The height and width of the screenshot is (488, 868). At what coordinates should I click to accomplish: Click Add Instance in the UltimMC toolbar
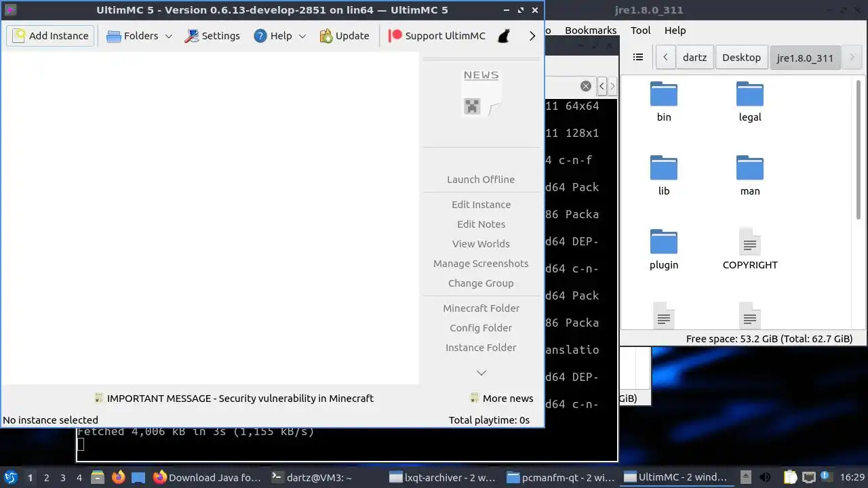[51, 36]
